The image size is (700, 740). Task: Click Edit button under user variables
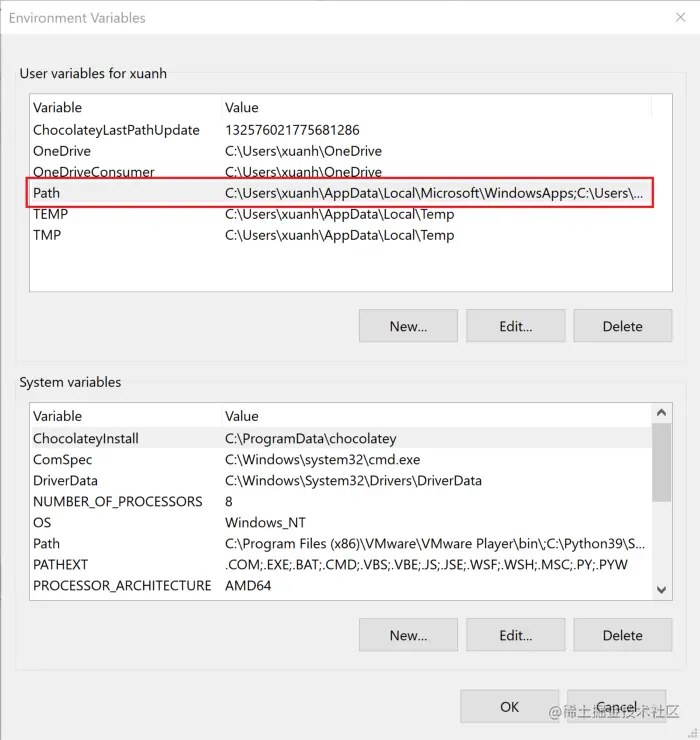pos(515,326)
